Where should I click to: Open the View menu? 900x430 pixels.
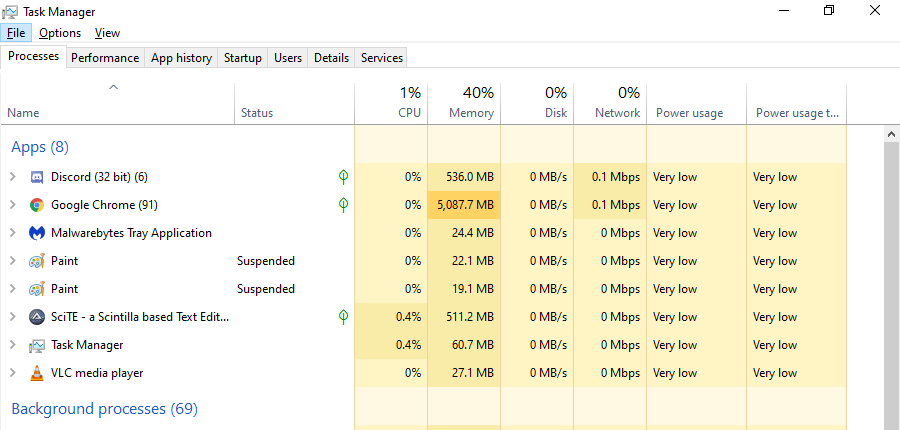click(x=107, y=33)
